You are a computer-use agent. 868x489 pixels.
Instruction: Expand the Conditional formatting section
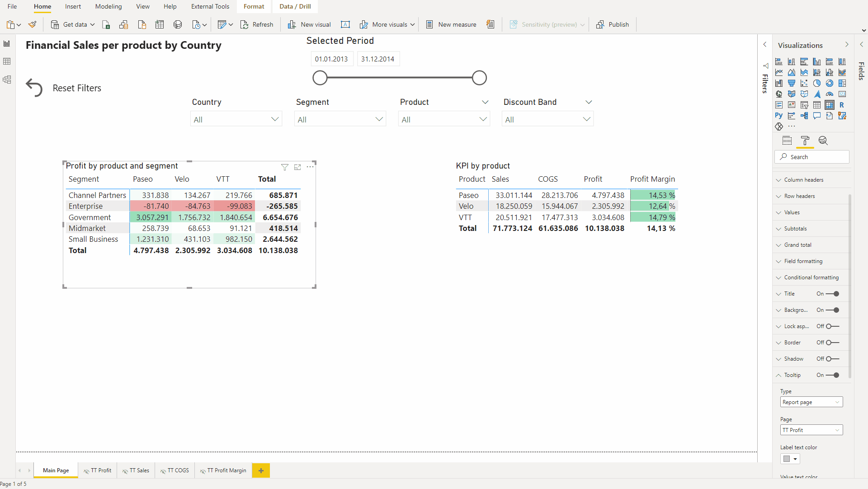tap(811, 277)
